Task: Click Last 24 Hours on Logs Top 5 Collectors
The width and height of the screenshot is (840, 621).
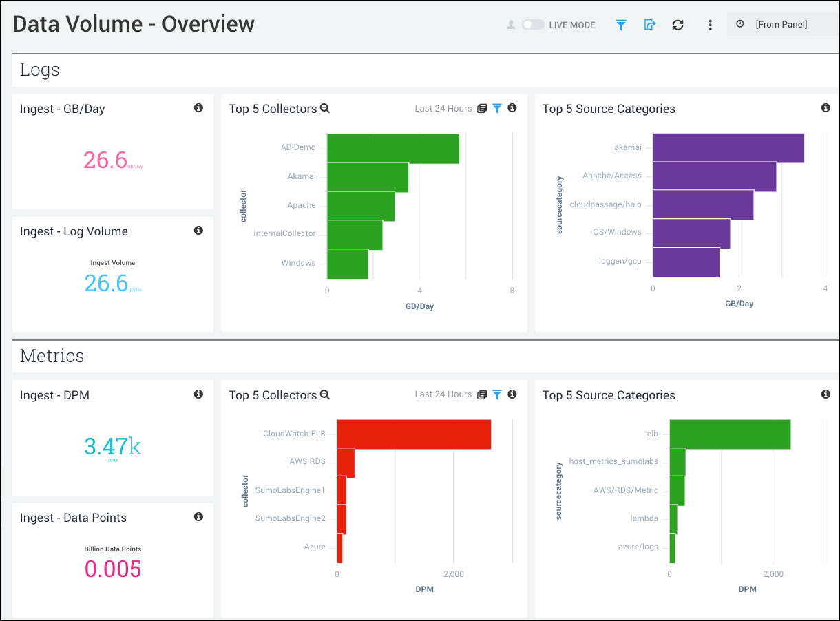Action: pos(443,108)
